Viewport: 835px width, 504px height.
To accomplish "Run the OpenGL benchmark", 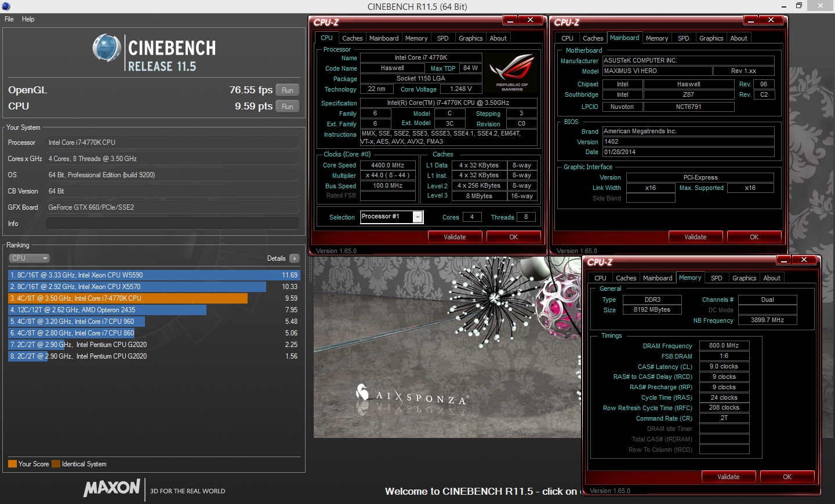I will point(288,90).
